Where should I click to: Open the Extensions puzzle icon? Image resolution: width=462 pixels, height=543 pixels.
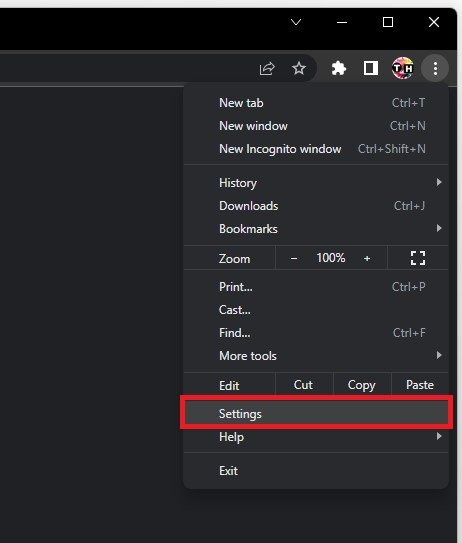click(339, 68)
